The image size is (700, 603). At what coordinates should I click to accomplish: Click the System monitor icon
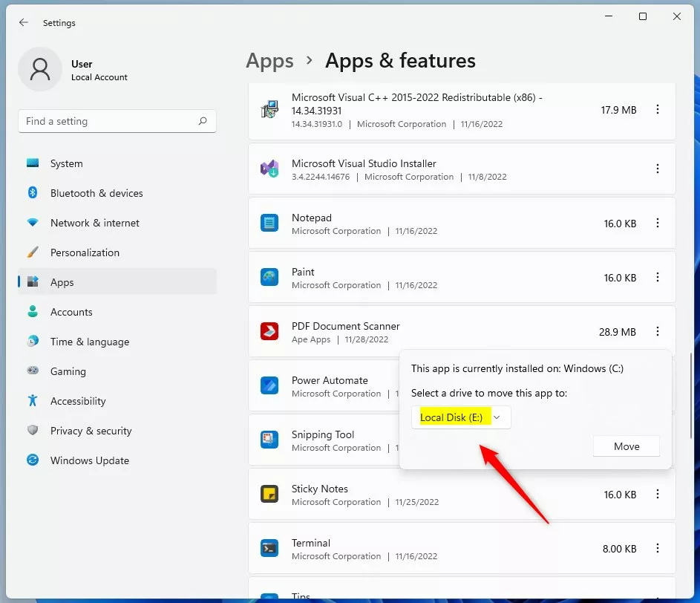(33, 163)
